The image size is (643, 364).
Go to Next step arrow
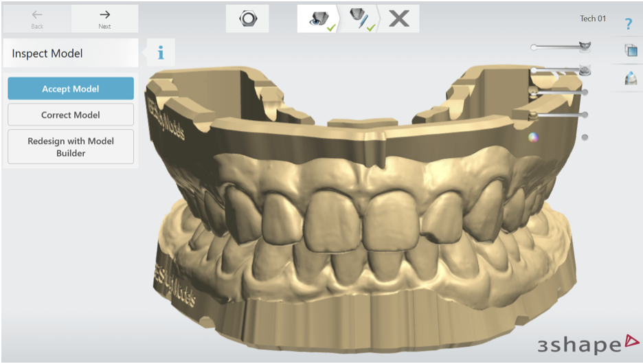click(x=104, y=19)
